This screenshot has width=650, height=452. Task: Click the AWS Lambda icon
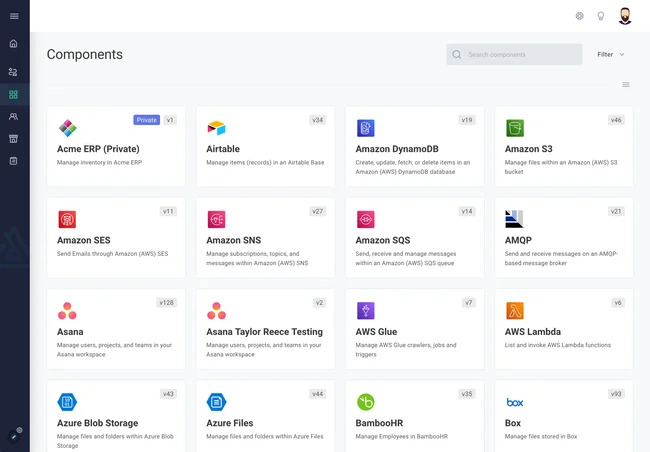click(x=515, y=311)
